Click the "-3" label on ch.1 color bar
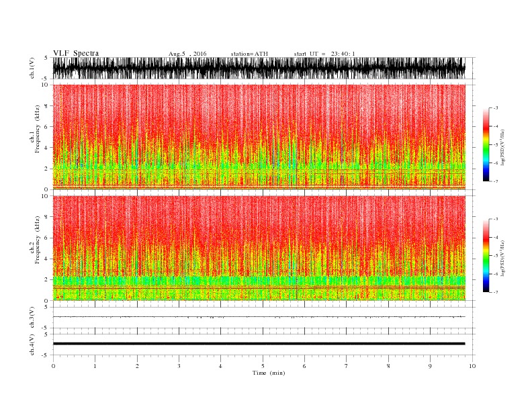 (x=496, y=108)
